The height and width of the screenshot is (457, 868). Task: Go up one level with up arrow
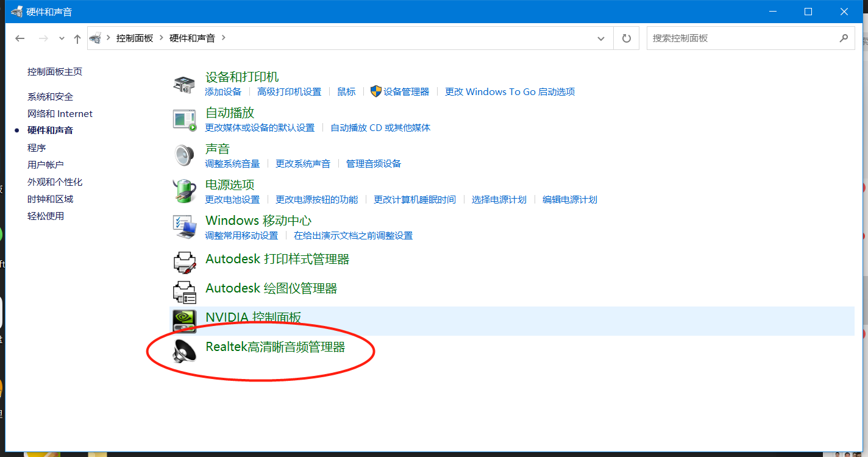pyautogui.click(x=77, y=38)
